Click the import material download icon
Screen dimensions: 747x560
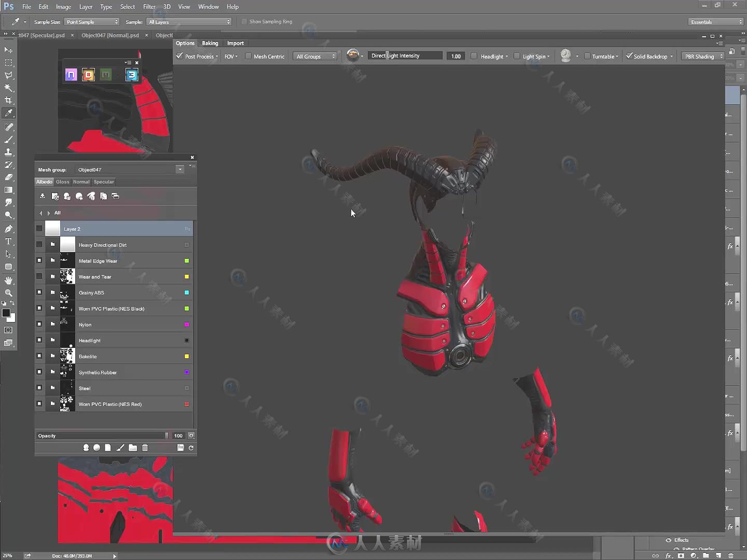[x=43, y=196]
